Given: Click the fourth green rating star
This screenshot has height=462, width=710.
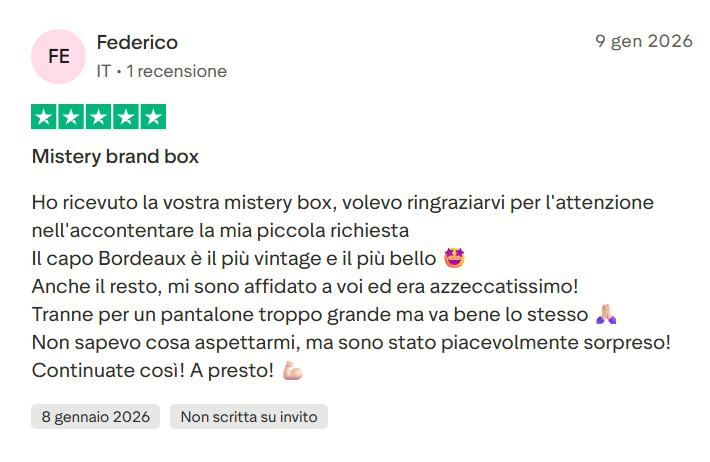Looking at the screenshot, I should coord(126,117).
